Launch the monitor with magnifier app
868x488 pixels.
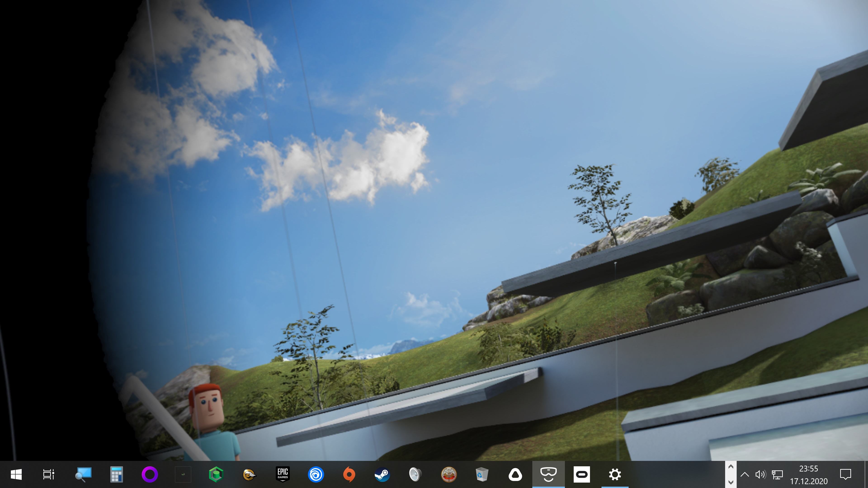83,474
